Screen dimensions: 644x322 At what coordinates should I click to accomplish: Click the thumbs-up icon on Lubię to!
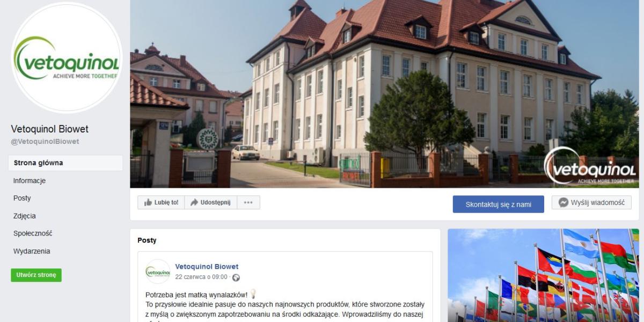(148, 202)
